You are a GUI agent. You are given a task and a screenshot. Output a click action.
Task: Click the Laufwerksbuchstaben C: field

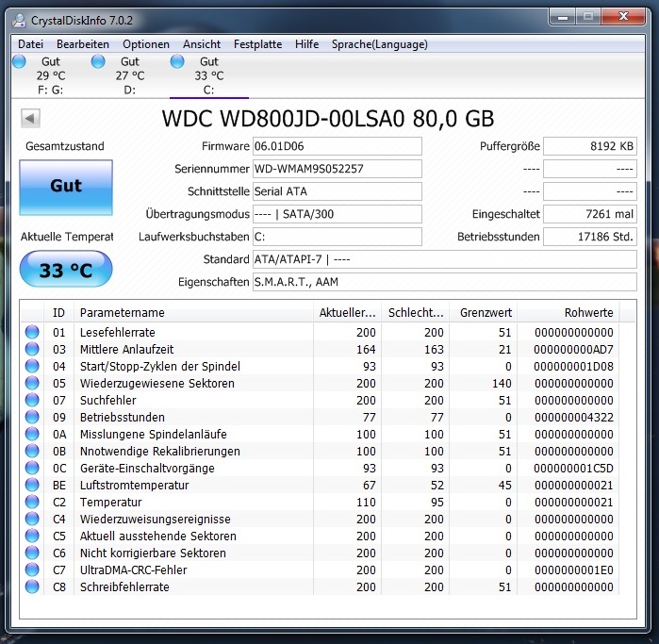click(x=338, y=237)
